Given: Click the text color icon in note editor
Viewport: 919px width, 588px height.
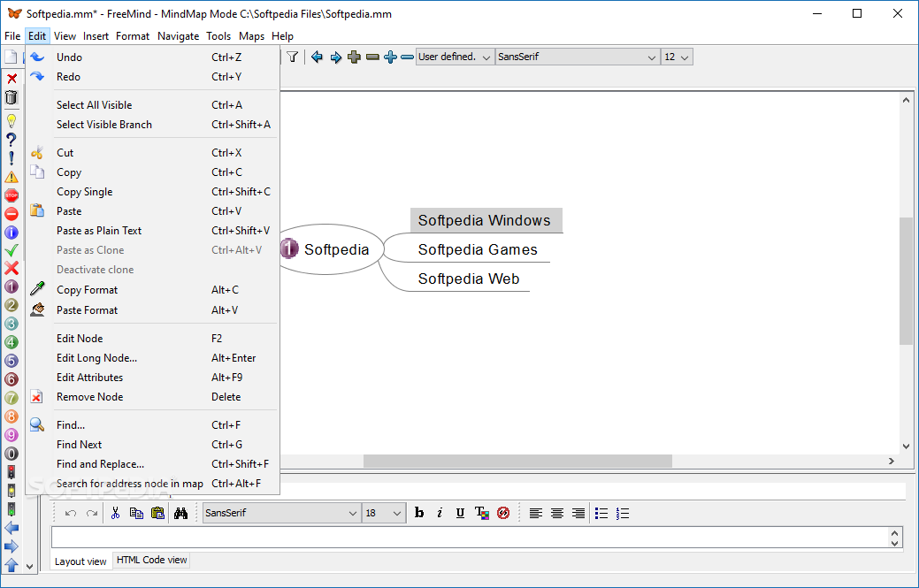Looking at the screenshot, I should 482,513.
